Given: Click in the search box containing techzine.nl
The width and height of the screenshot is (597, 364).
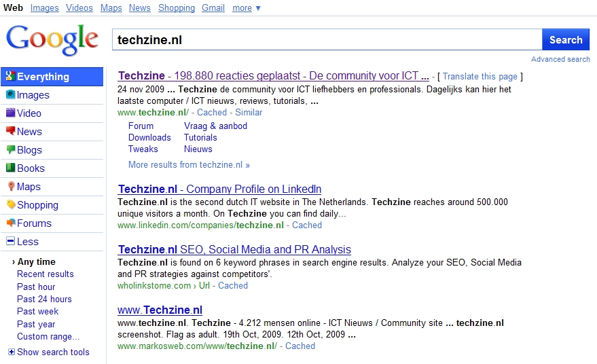Looking at the screenshot, I should (x=327, y=39).
